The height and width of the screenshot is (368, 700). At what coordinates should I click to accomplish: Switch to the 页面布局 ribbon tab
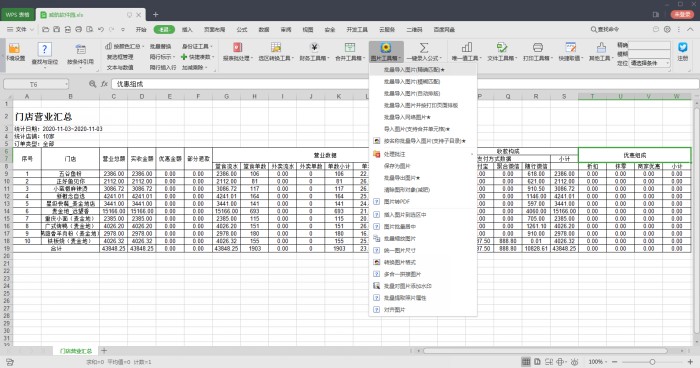(214, 29)
